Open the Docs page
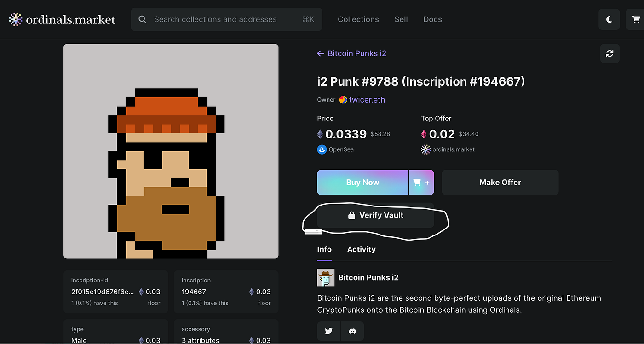 pyautogui.click(x=432, y=19)
